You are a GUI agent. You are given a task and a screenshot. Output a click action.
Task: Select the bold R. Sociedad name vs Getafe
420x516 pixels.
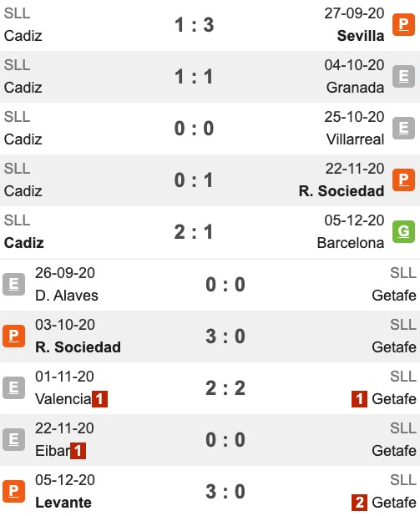78,347
